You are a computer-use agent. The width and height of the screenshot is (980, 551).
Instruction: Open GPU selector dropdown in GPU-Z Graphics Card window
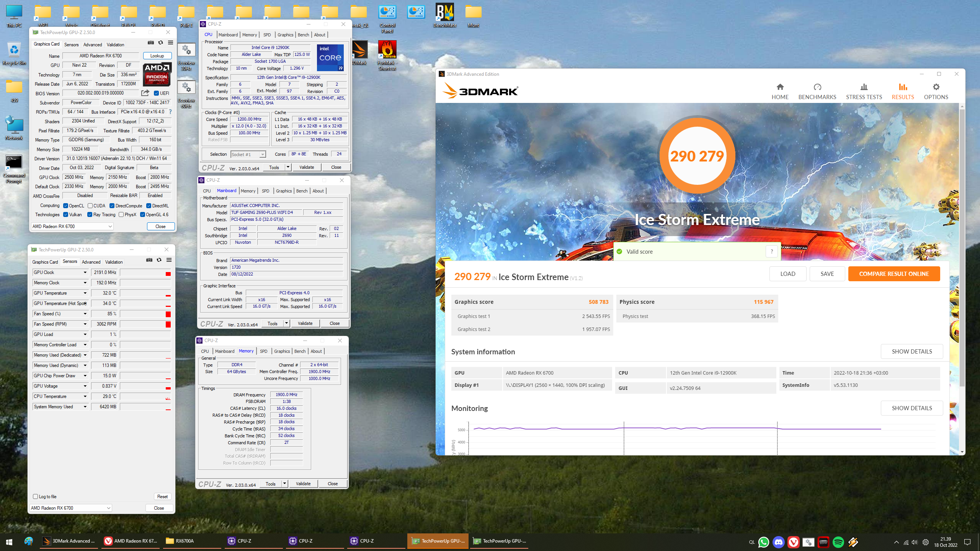point(72,227)
